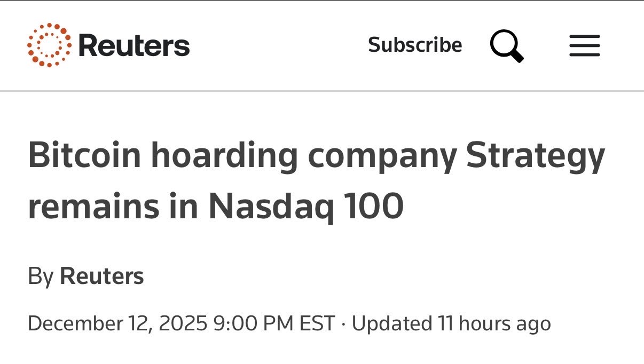644x364 pixels.
Task: Click the word "Bitcoin" in the headline
Action: tap(84, 155)
